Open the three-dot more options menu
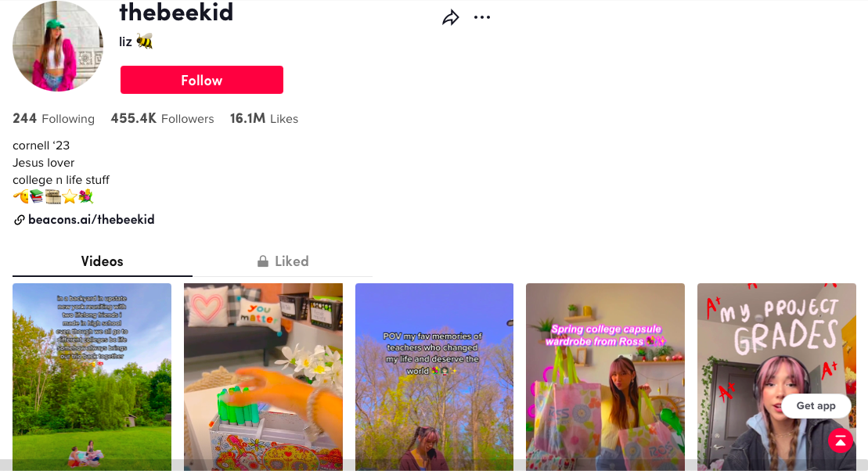 [482, 18]
